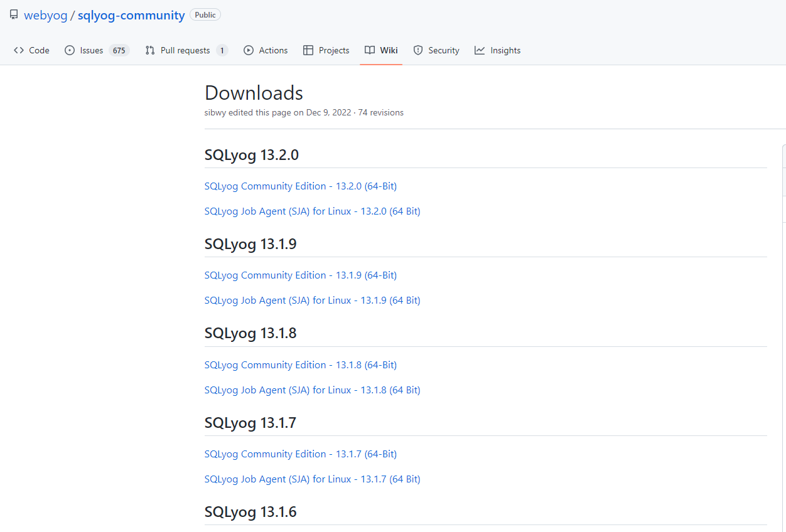Download SJA for Linux 13.1.9
Screen dimensions: 786x532
click(x=313, y=301)
